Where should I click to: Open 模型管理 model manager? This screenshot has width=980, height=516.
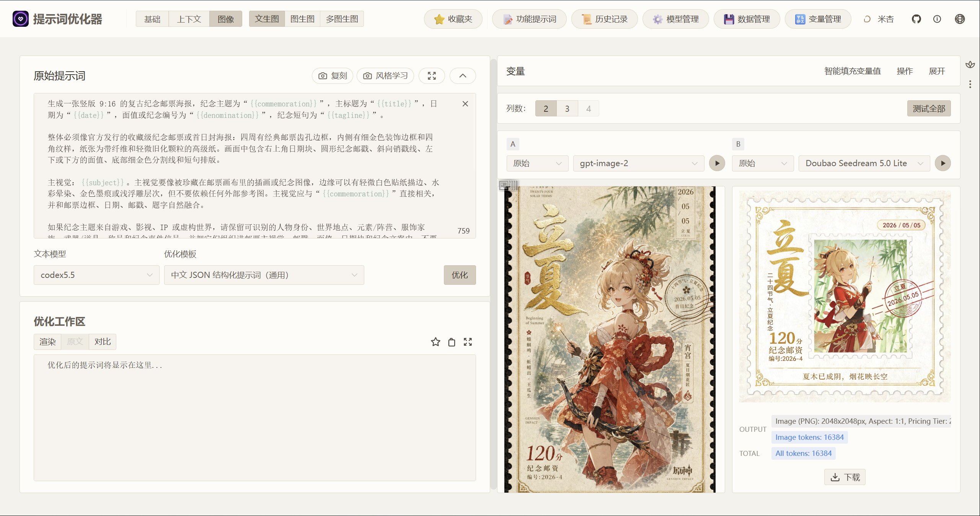[676, 19]
